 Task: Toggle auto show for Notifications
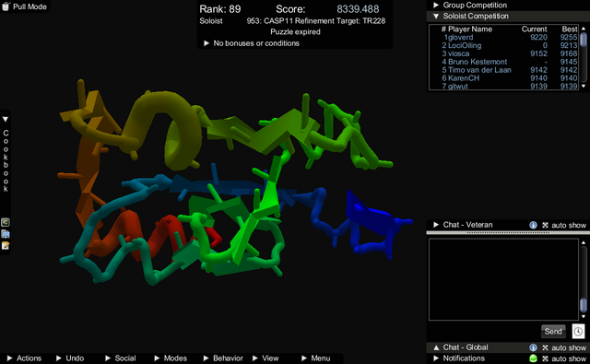[545, 358]
